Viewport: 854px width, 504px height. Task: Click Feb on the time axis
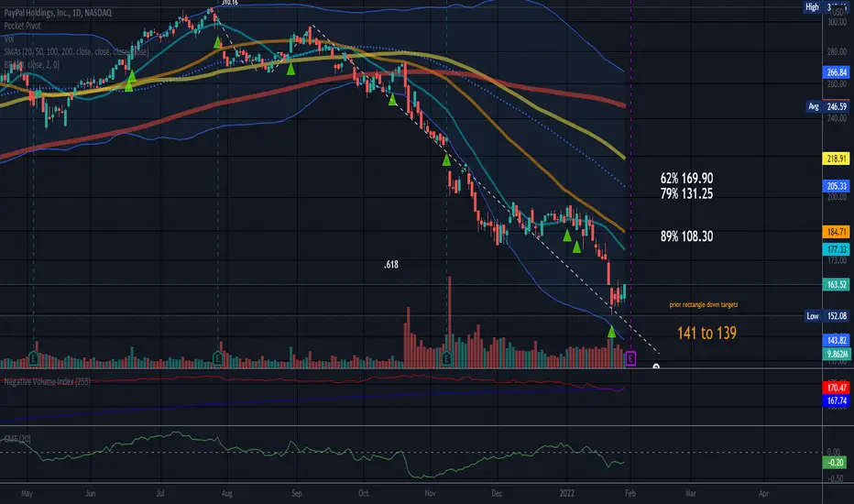tap(630, 493)
